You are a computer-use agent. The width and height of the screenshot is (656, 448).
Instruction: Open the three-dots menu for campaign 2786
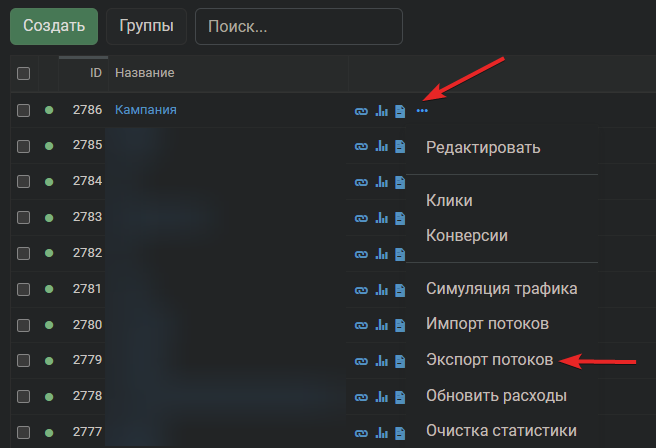tap(422, 111)
